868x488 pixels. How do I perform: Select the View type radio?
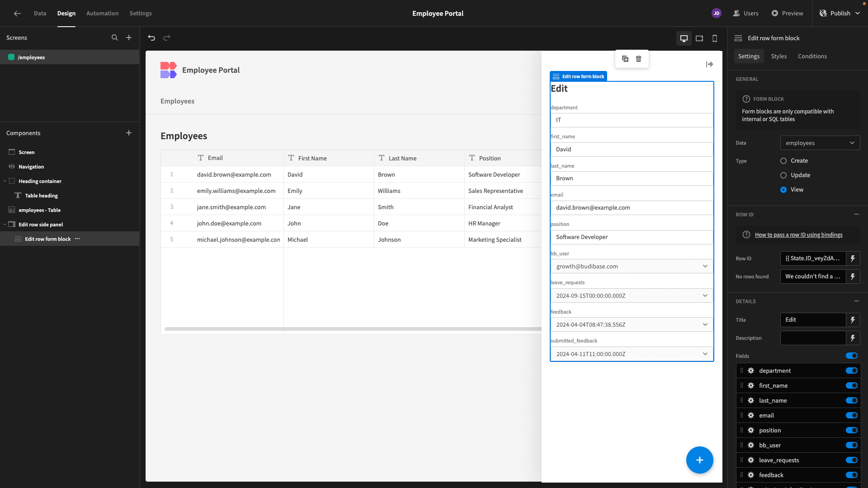pyautogui.click(x=783, y=190)
